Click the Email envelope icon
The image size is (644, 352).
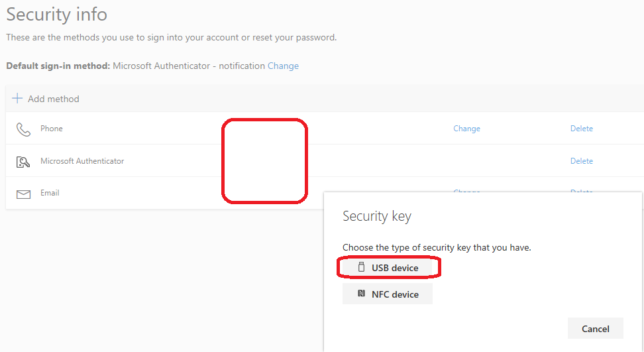click(x=23, y=194)
